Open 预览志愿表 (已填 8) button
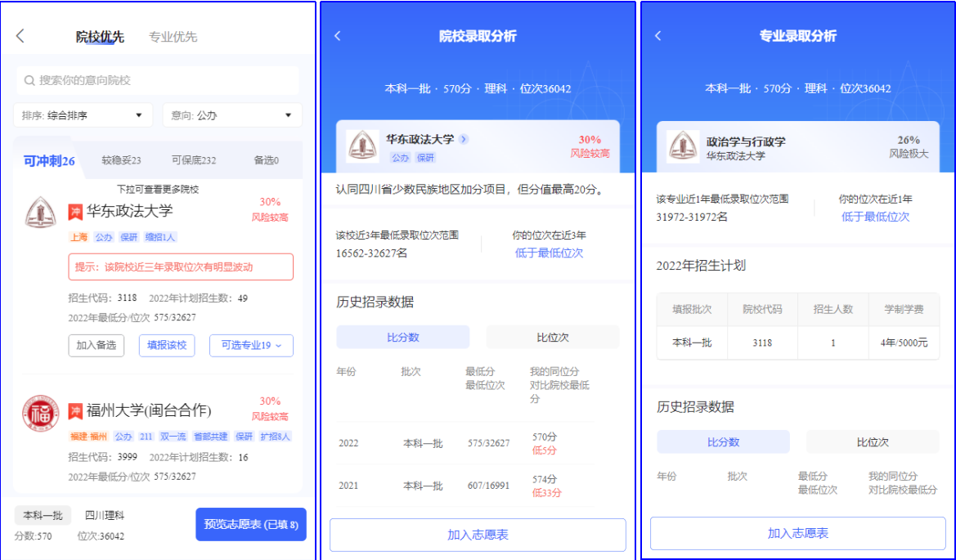This screenshot has width=956, height=560. click(x=251, y=525)
